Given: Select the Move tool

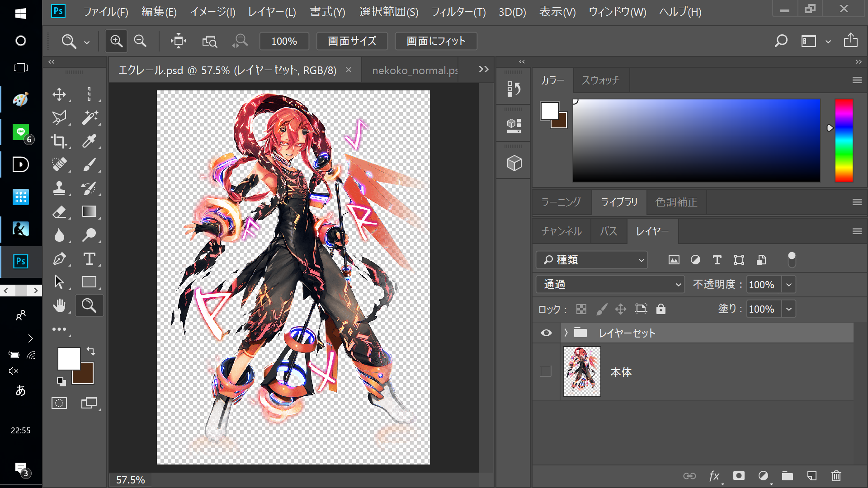Looking at the screenshot, I should pyautogui.click(x=59, y=94).
